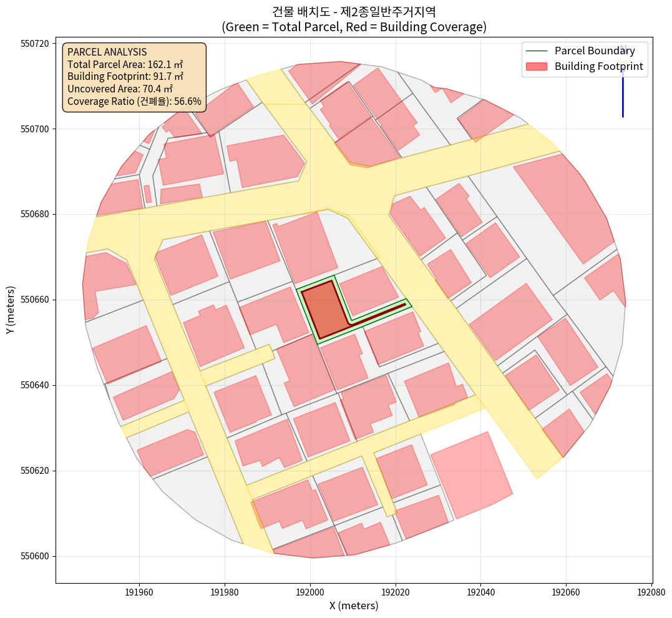
Task: Select the Building Footprint legend label
Action: click(x=598, y=66)
